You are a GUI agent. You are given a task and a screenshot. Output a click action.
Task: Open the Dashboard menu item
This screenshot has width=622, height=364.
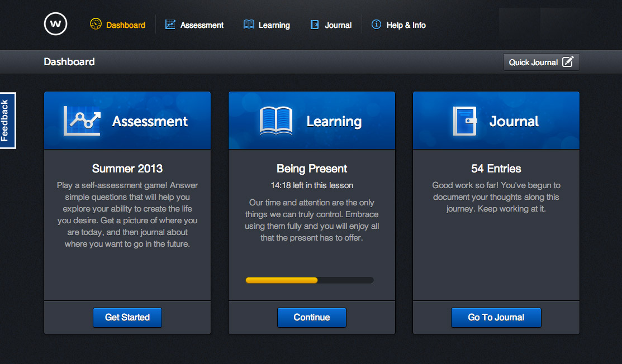click(118, 25)
